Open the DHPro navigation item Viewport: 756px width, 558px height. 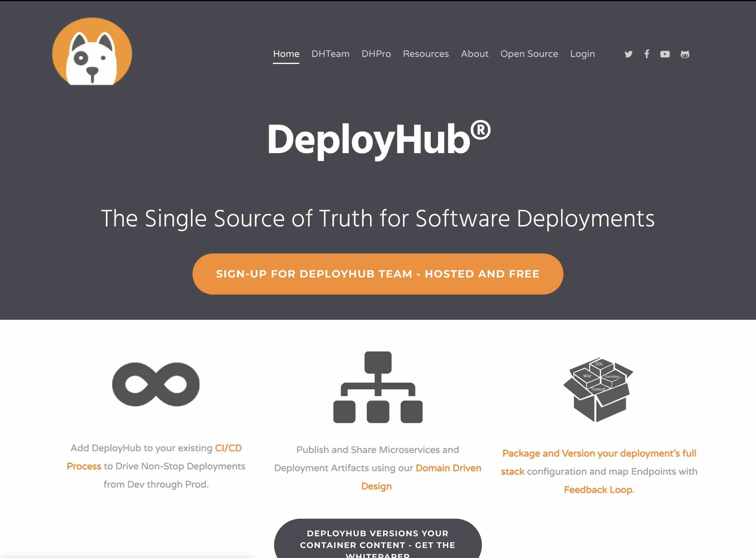[376, 54]
